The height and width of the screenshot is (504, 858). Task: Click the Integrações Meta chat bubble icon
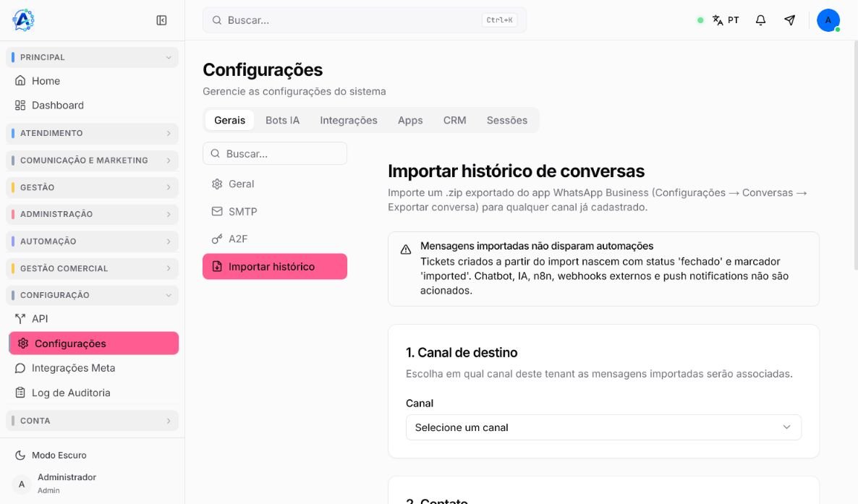[x=20, y=368]
